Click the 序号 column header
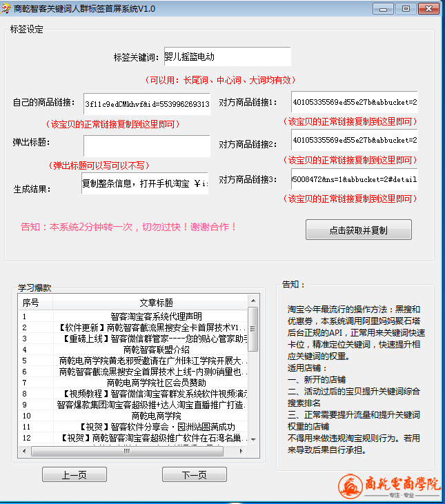 [36, 303]
